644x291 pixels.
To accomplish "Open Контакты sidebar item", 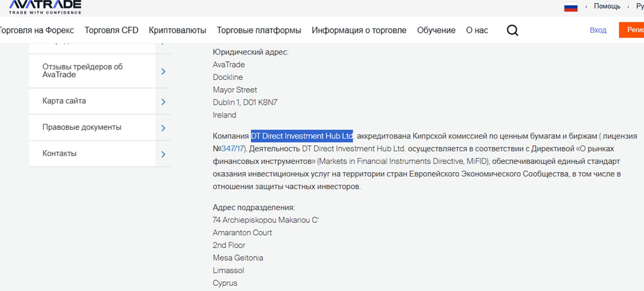I will pos(92,153).
